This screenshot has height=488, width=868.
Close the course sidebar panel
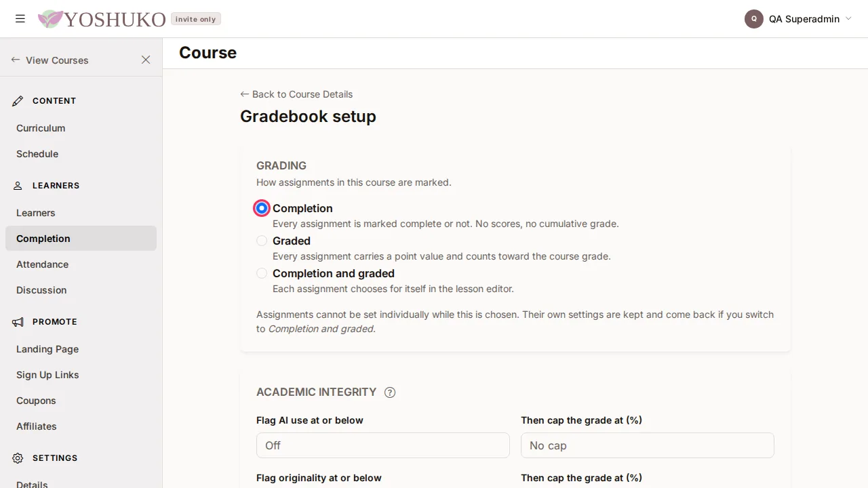[146, 60]
